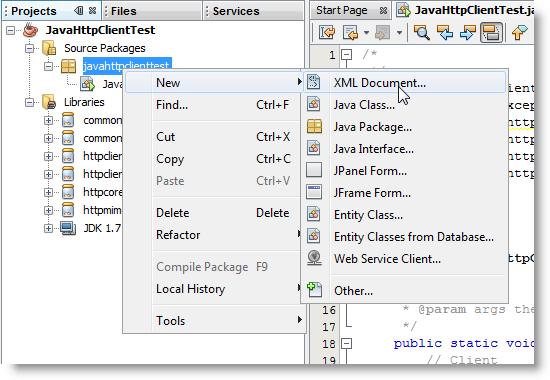Collapse the JavaHttpClientTest project node
This screenshot has height=380, width=550.
(11, 31)
